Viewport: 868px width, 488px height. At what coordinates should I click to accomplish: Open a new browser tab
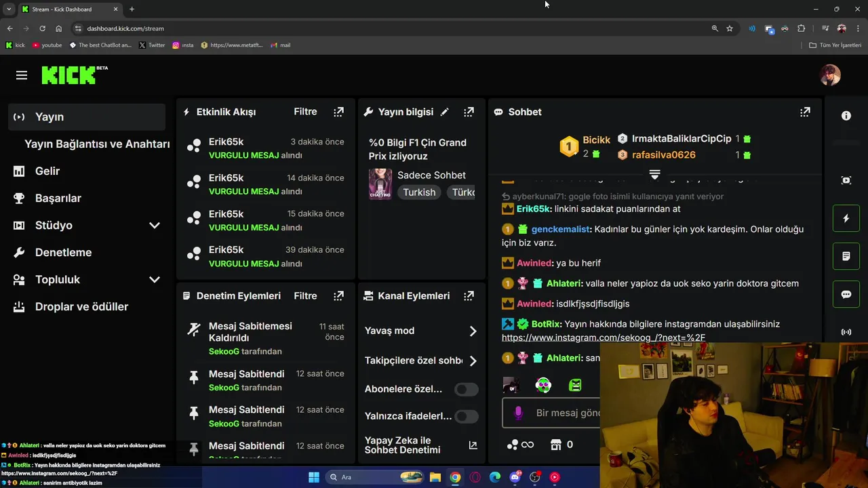(132, 9)
